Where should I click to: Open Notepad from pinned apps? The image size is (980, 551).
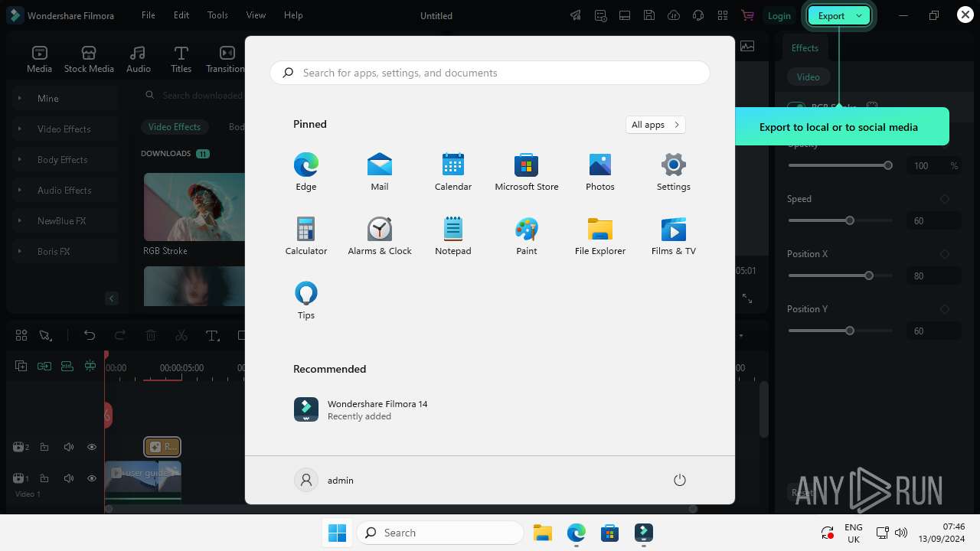click(453, 236)
